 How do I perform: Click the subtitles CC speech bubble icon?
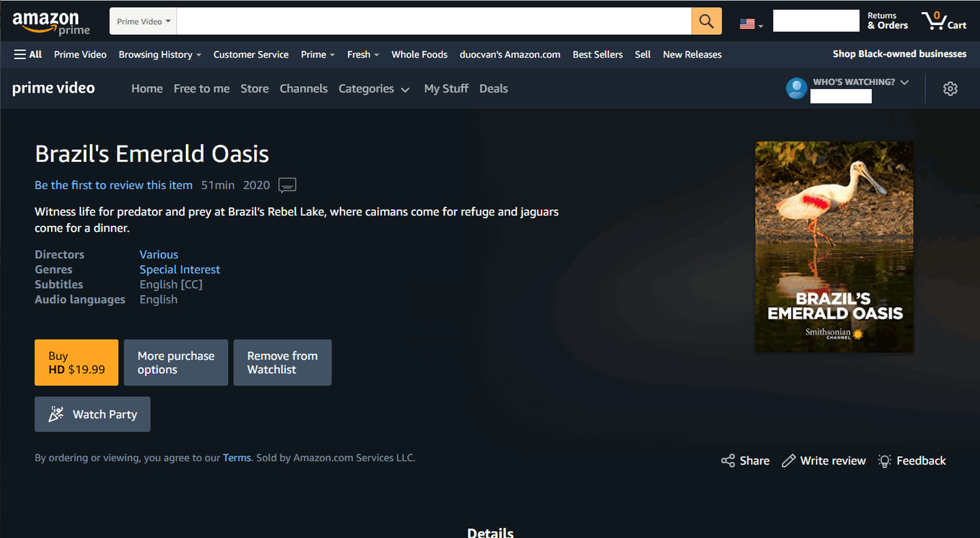(x=287, y=185)
